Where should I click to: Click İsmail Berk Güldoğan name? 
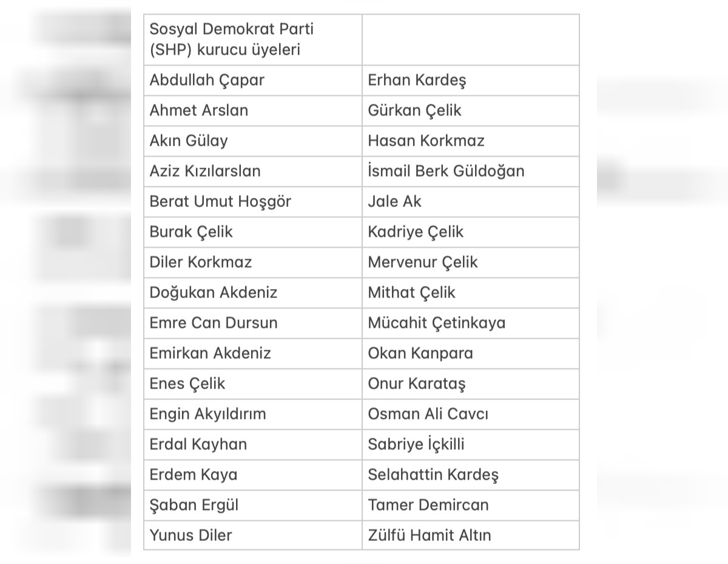[446, 171]
